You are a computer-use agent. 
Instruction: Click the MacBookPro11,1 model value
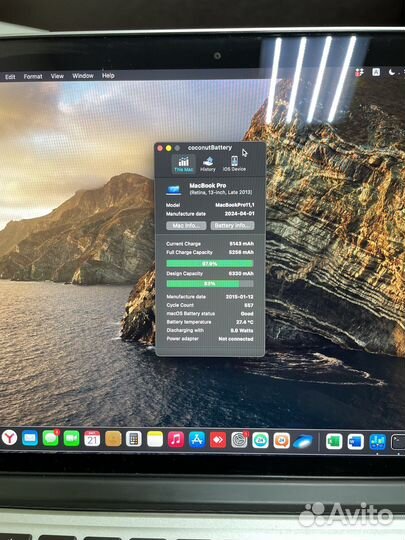pos(235,205)
